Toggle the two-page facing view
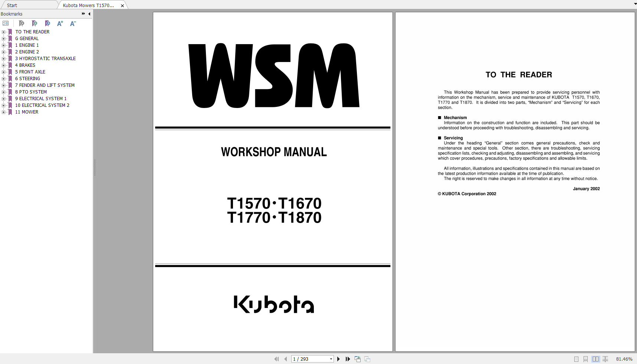This screenshot has height=364, width=637. tap(595, 359)
